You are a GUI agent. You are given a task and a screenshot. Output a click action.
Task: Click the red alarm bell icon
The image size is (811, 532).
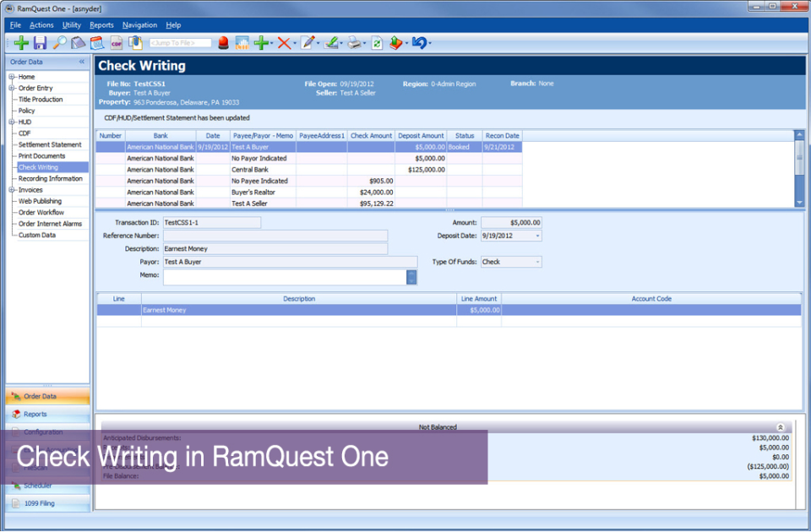(x=222, y=42)
